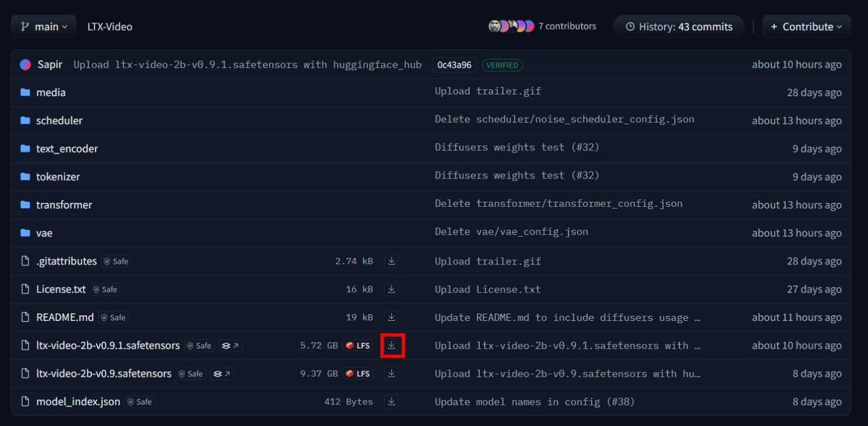
Task: Open the History: 43 commits page
Action: pos(679,27)
